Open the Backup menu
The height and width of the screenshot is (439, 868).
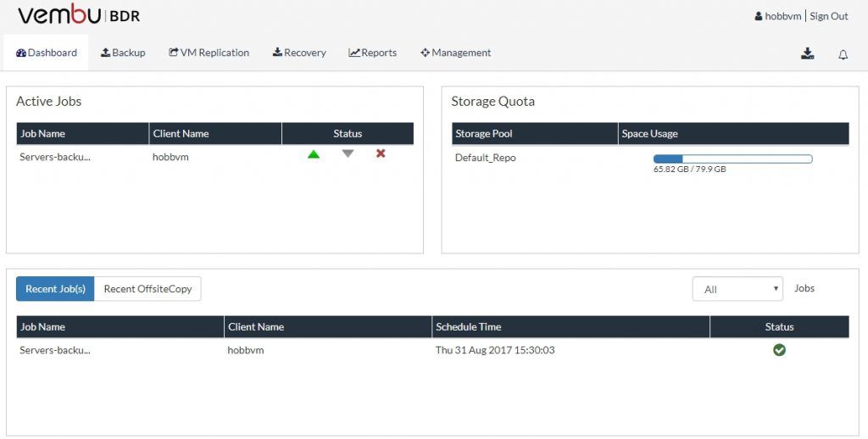point(123,53)
